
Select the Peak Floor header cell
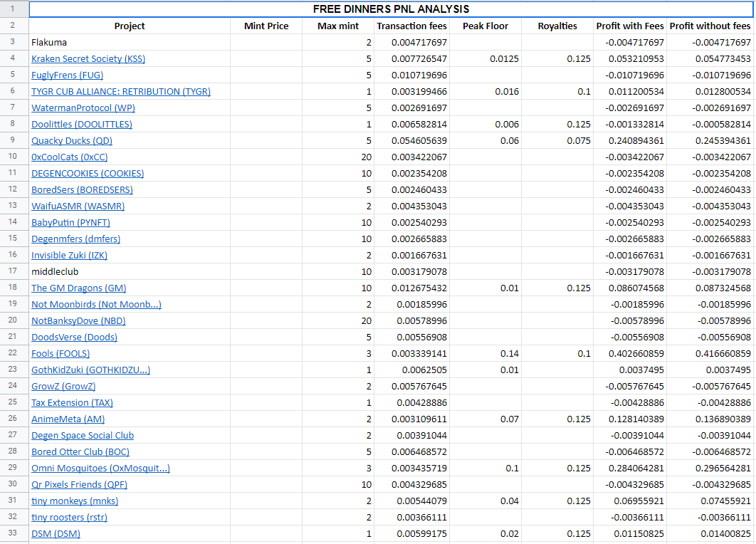click(485, 26)
